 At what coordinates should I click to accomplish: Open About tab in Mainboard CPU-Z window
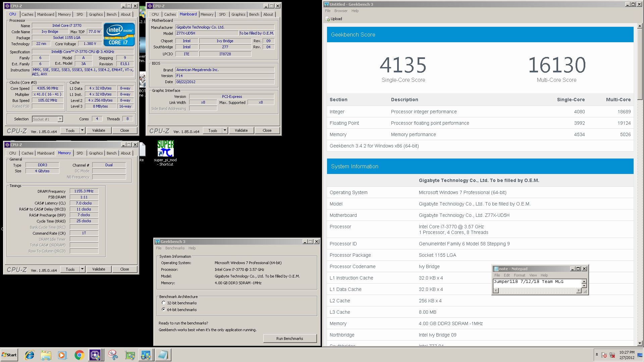point(268,14)
